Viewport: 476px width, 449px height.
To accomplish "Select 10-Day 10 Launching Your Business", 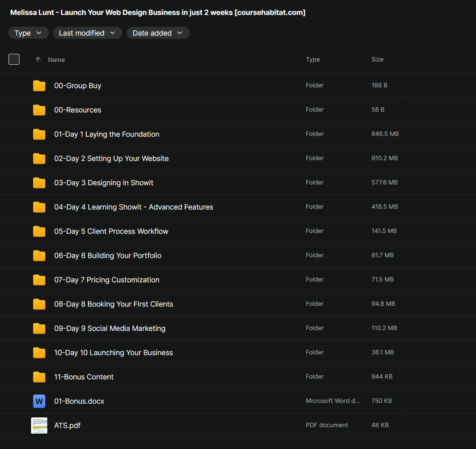I will [x=114, y=353].
